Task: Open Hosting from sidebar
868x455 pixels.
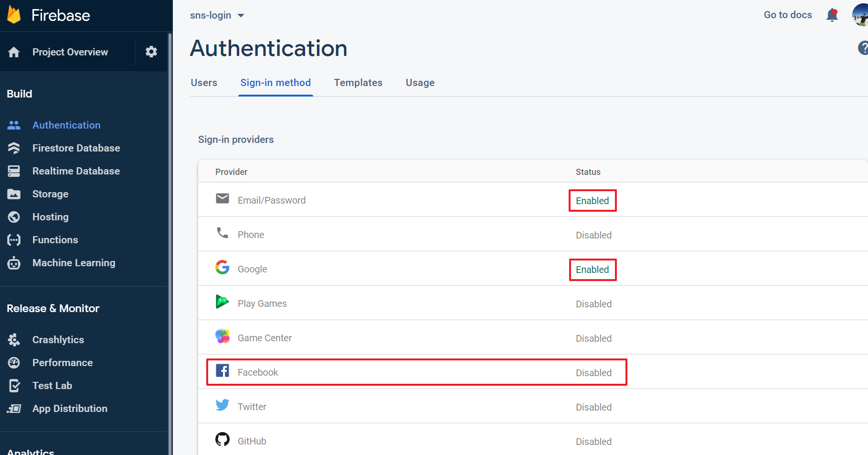Action: click(x=50, y=217)
